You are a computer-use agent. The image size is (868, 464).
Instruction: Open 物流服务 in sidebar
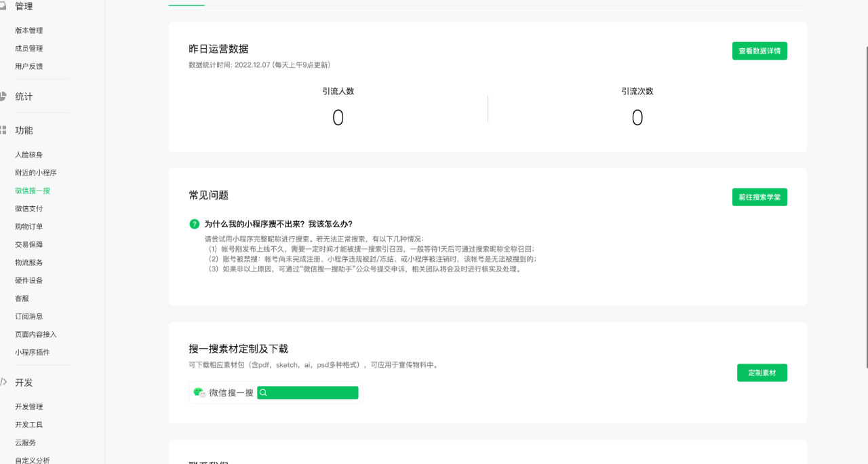coord(29,263)
